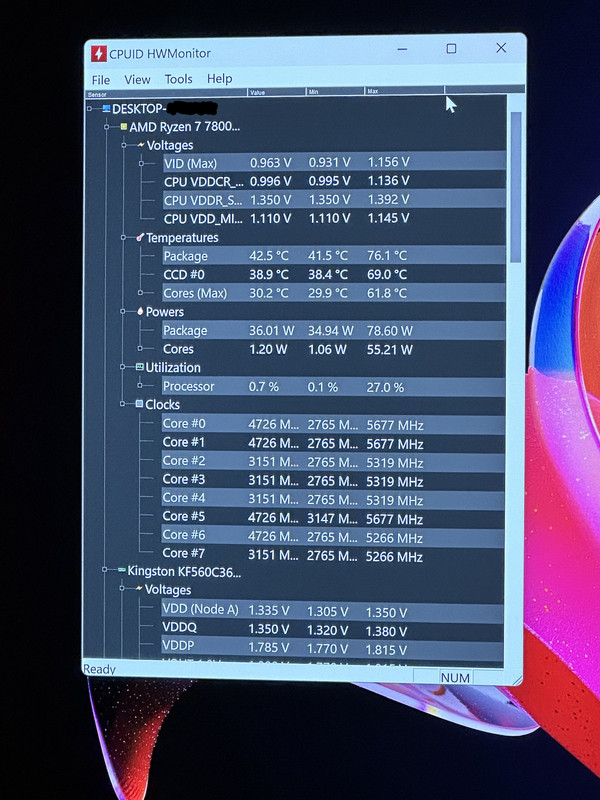600x800 pixels.
Task: Click the CPU Voltages lightning icon
Action: click(x=141, y=145)
